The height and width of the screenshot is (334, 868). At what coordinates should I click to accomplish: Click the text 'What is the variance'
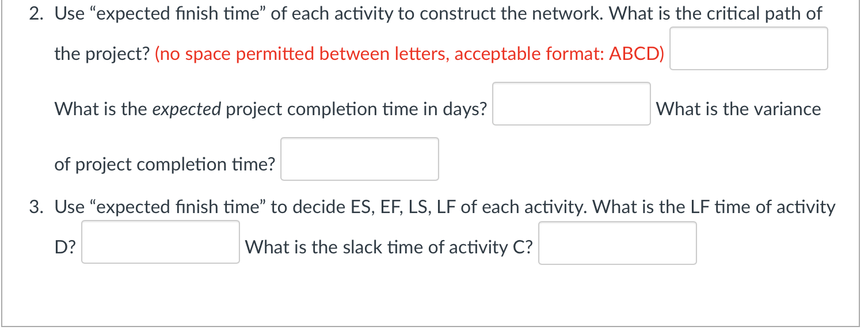(739, 109)
